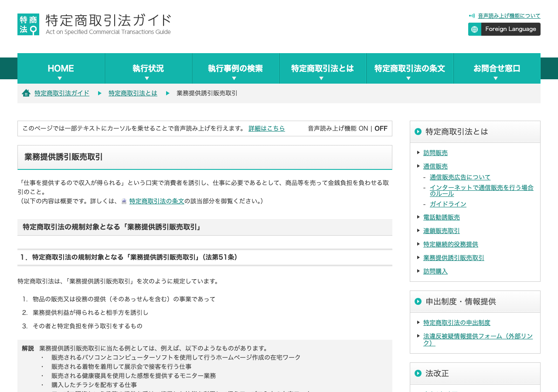Screen dimensions: 558x392
Task: Open the 詳細はこちら link
Action: 267,128
